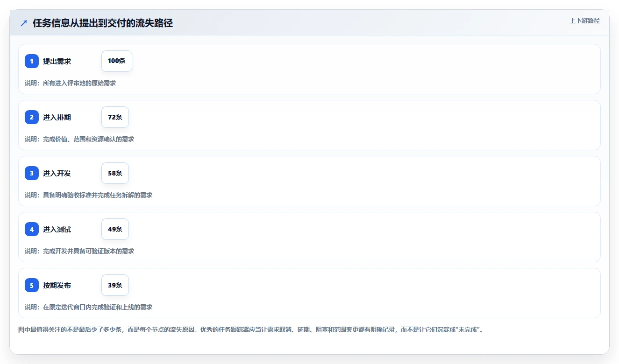This screenshot has width=619, height=364.
Task: Click the footer paragraph starting 图中最值得关注
Action: tap(250, 329)
